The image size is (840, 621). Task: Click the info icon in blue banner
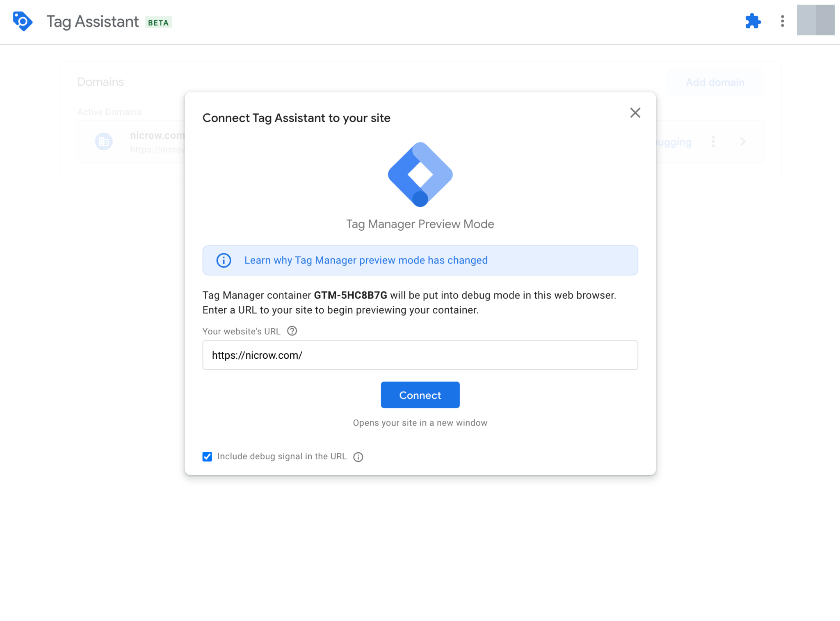click(x=224, y=260)
